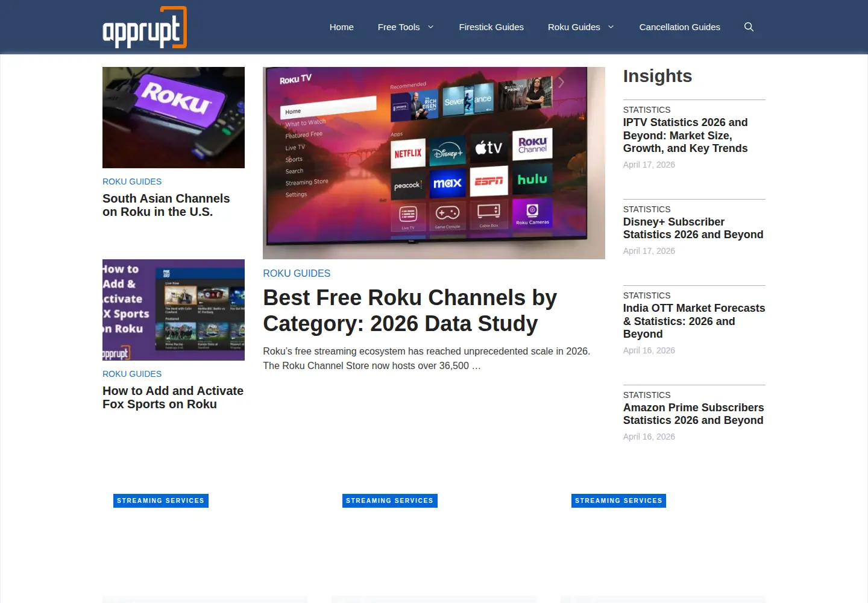868x603 pixels.
Task: Open the search magnifier icon
Action: (x=749, y=27)
